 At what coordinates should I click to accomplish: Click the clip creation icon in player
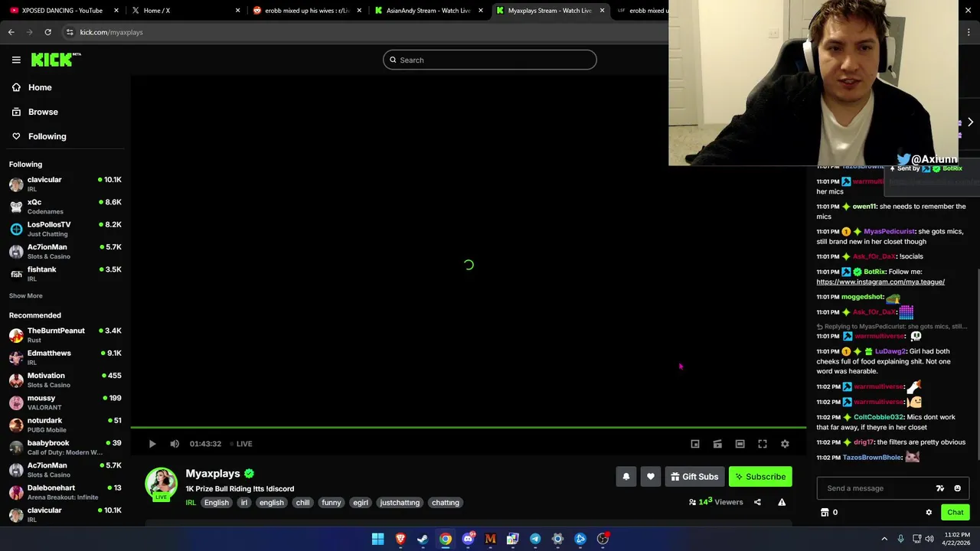(x=717, y=444)
